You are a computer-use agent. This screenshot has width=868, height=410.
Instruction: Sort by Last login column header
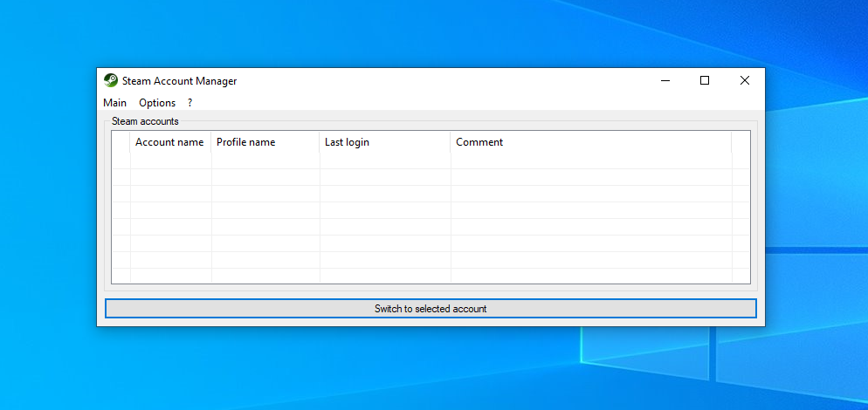tap(385, 142)
